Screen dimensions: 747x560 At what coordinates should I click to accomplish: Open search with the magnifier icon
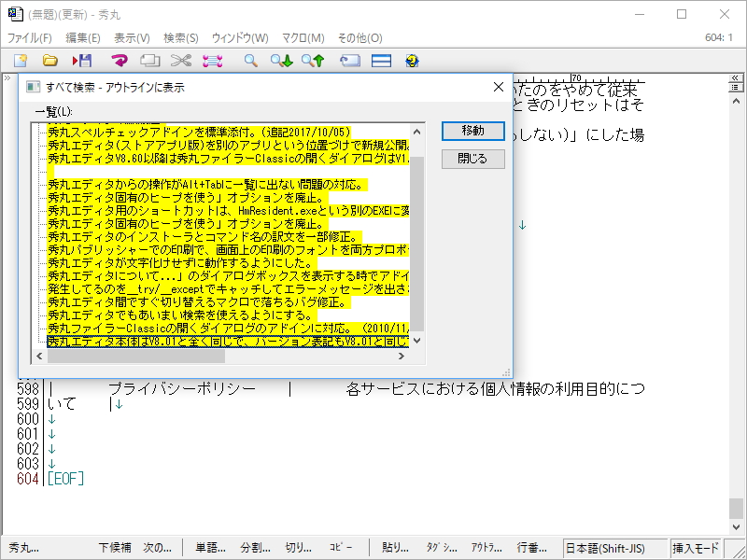point(250,60)
